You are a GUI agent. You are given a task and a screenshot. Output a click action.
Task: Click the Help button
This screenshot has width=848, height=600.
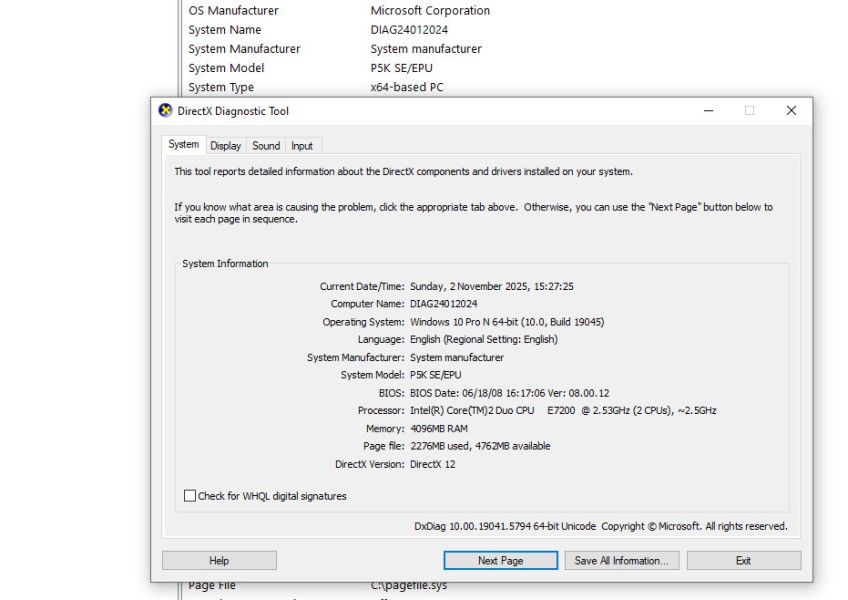tap(218, 560)
